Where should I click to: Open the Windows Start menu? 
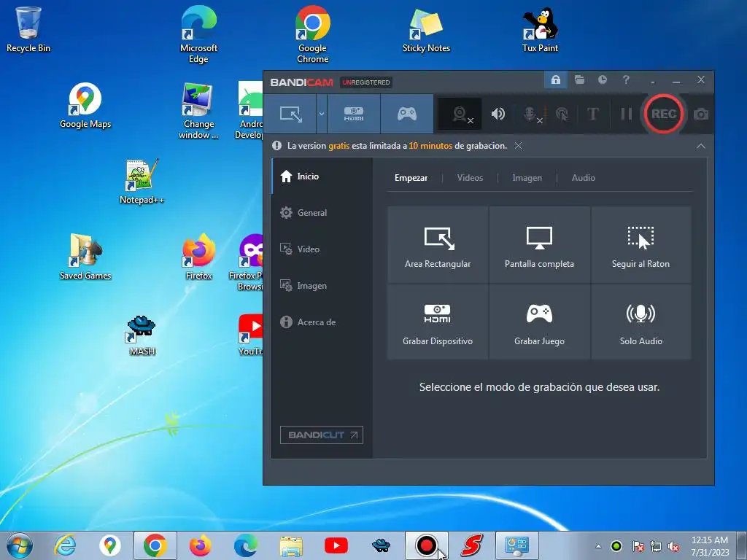[x=20, y=545]
